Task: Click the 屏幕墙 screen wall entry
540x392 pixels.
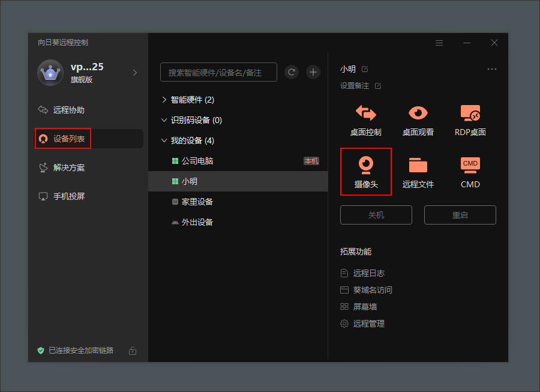Action: 359,307
